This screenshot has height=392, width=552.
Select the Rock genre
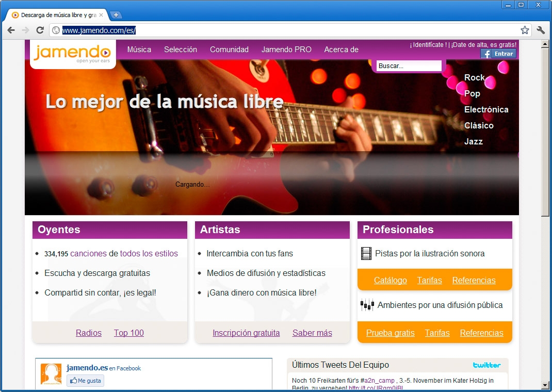[x=474, y=77]
